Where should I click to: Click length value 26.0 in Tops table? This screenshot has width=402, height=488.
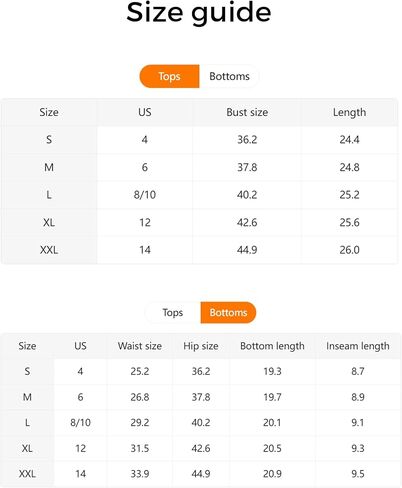pyautogui.click(x=349, y=250)
